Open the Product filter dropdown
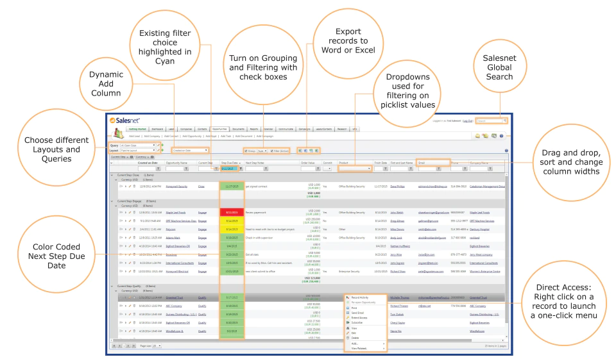 (355, 169)
